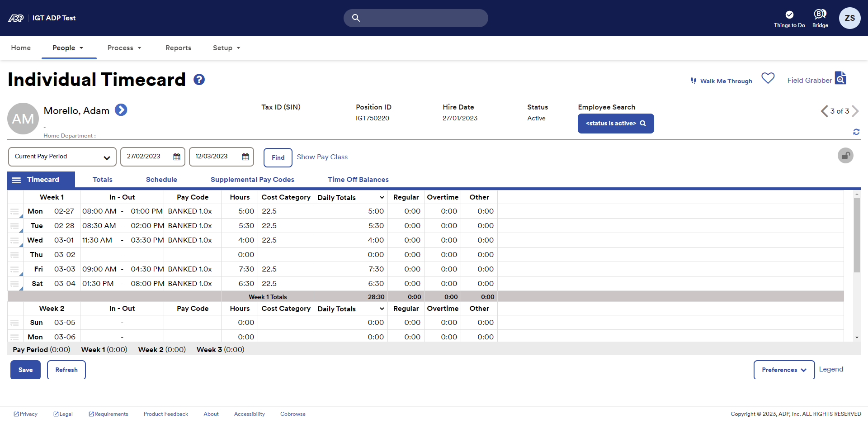Click the timecard vertical scrollbar thumb

[x=856, y=235]
